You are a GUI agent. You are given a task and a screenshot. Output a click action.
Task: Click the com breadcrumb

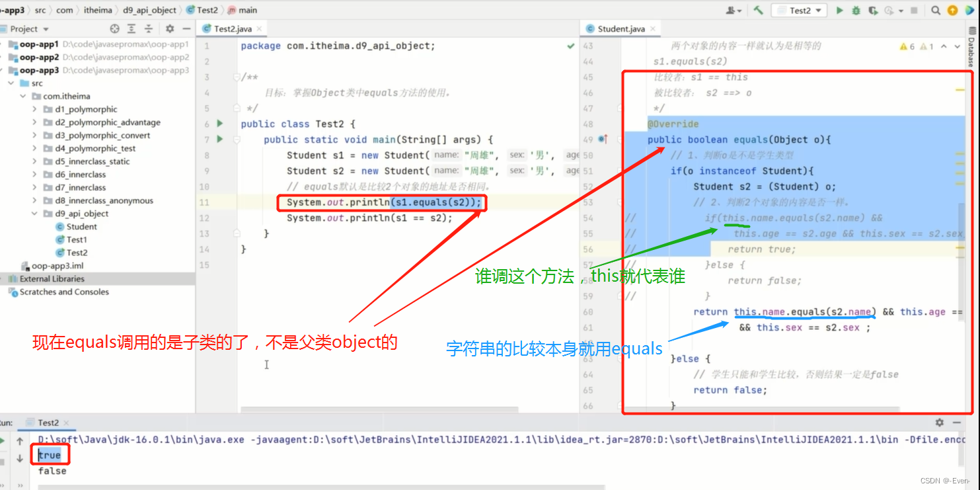pyautogui.click(x=65, y=10)
